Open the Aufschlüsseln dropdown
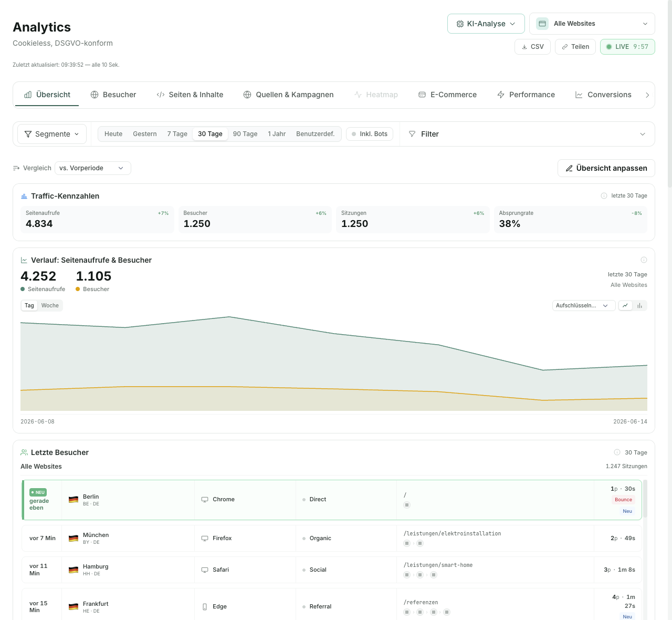This screenshot has width=672, height=620. click(584, 306)
